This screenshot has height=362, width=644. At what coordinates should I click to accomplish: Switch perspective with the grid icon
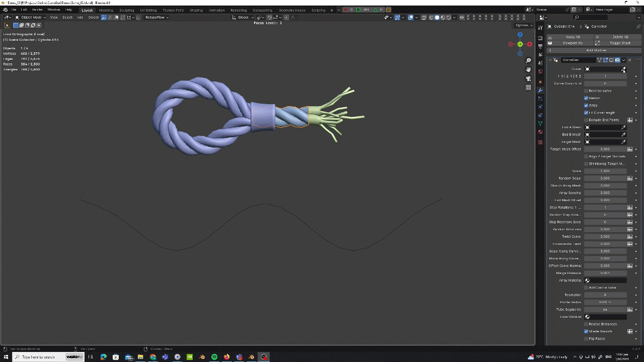tap(528, 87)
